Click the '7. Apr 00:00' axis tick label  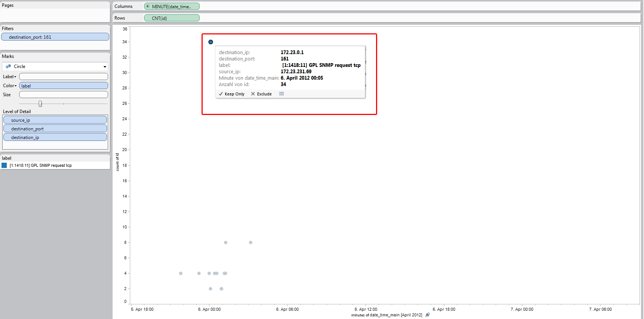pyautogui.click(x=522, y=309)
